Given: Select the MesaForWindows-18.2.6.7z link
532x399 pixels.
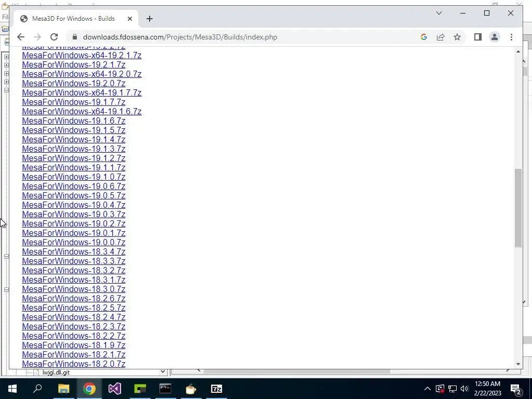Looking at the screenshot, I should coord(74,298).
